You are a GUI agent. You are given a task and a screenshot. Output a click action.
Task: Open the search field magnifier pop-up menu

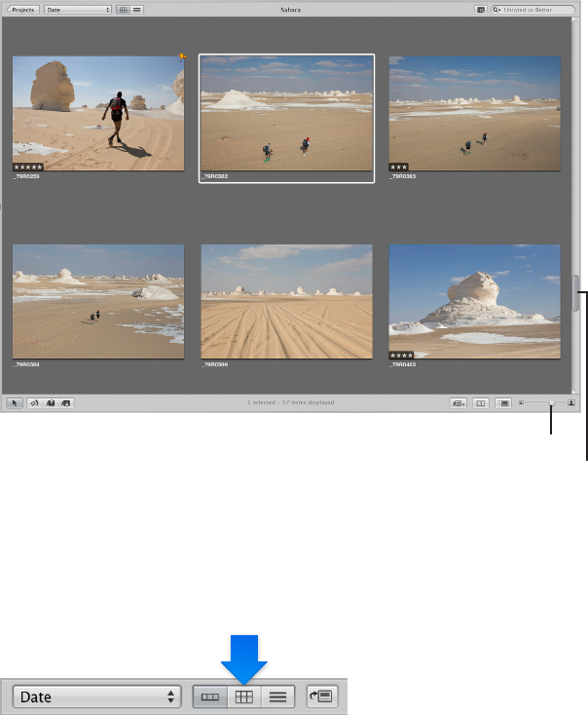pyautogui.click(x=496, y=10)
